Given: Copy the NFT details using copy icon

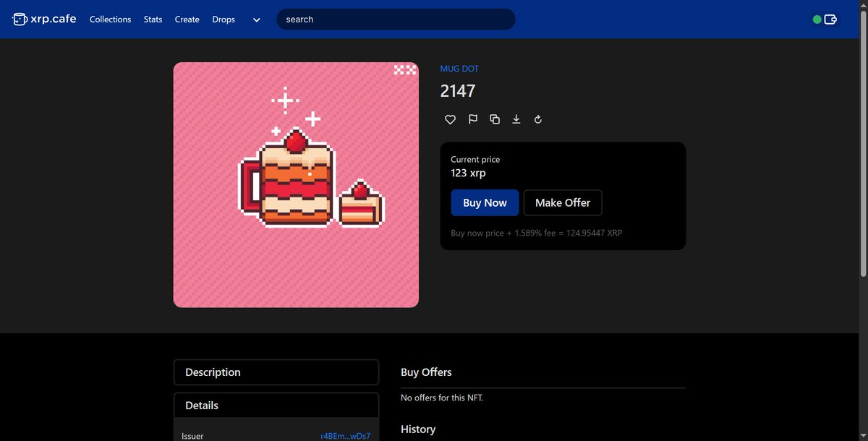Looking at the screenshot, I should 495,119.
